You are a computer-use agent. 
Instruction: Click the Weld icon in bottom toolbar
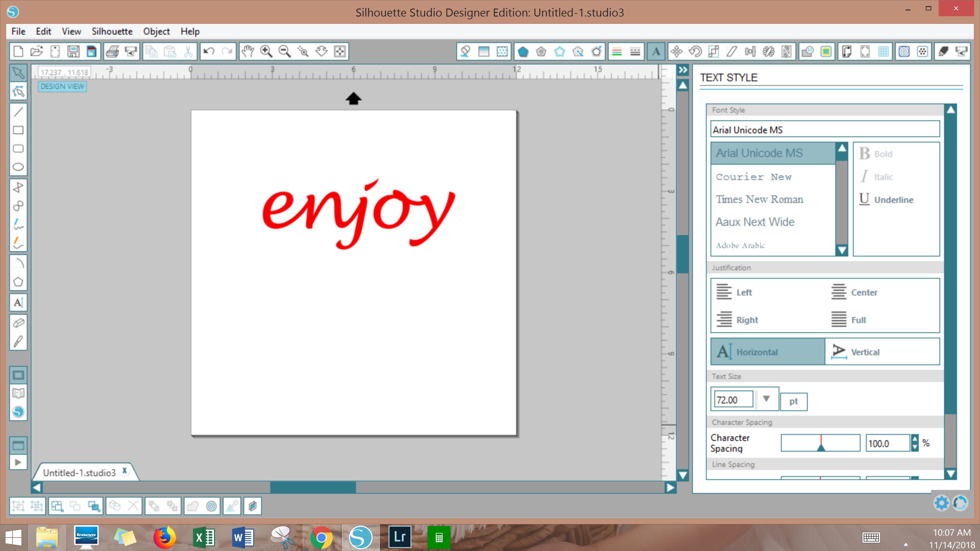click(x=193, y=506)
